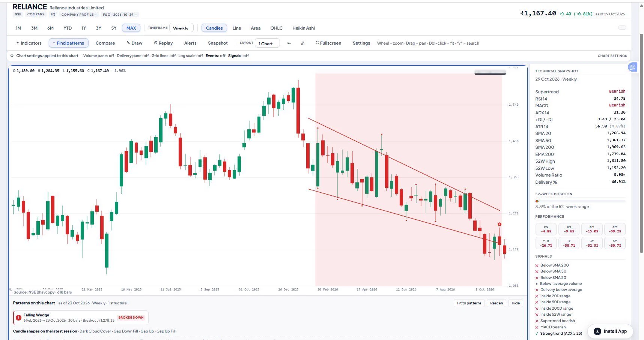The height and width of the screenshot is (340, 644).
Task: Open Compare symbols tool
Action: 105,43
